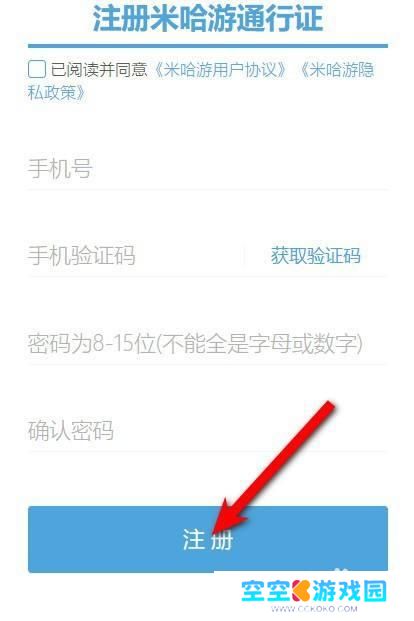Image resolution: width=414 pixels, height=621 pixels.
Task: Click the red arrow annotation head
Action: click(x=228, y=517)
